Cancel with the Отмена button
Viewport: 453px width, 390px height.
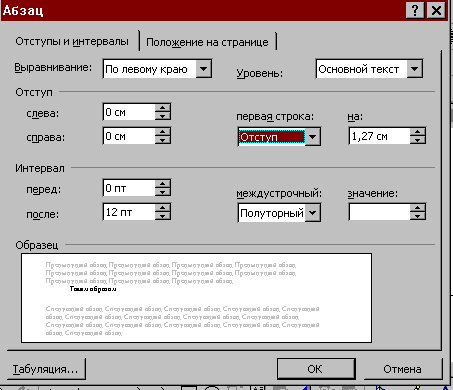coord(403,369)
